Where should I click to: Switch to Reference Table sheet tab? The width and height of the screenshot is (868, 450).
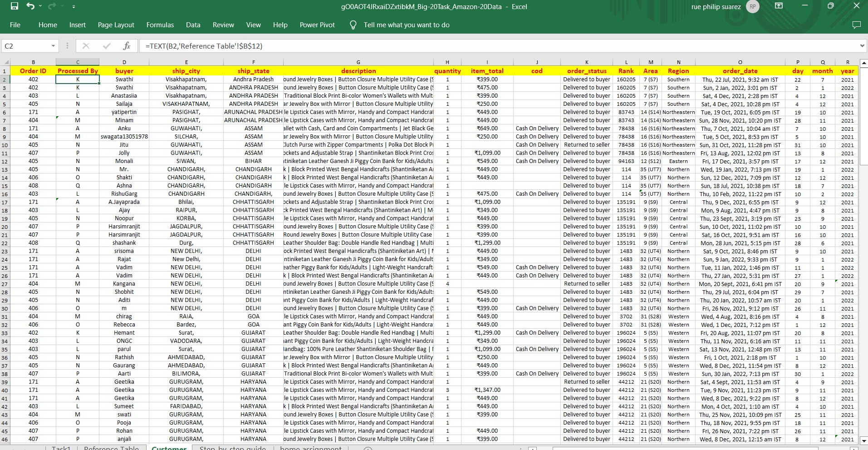pos(111,447)
